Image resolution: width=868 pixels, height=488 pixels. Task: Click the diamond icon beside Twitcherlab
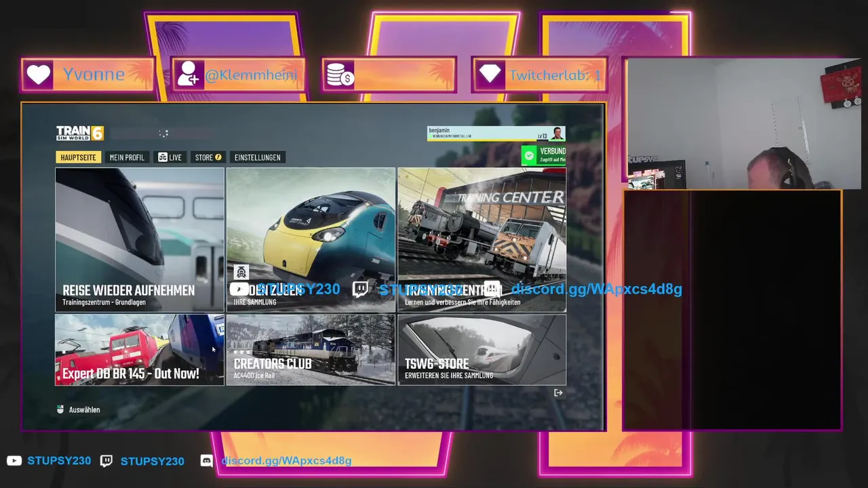[x=490, y=75]
